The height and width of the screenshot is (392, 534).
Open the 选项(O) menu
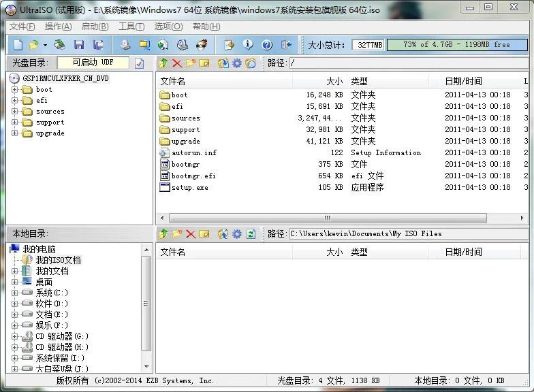pos(169,27)
